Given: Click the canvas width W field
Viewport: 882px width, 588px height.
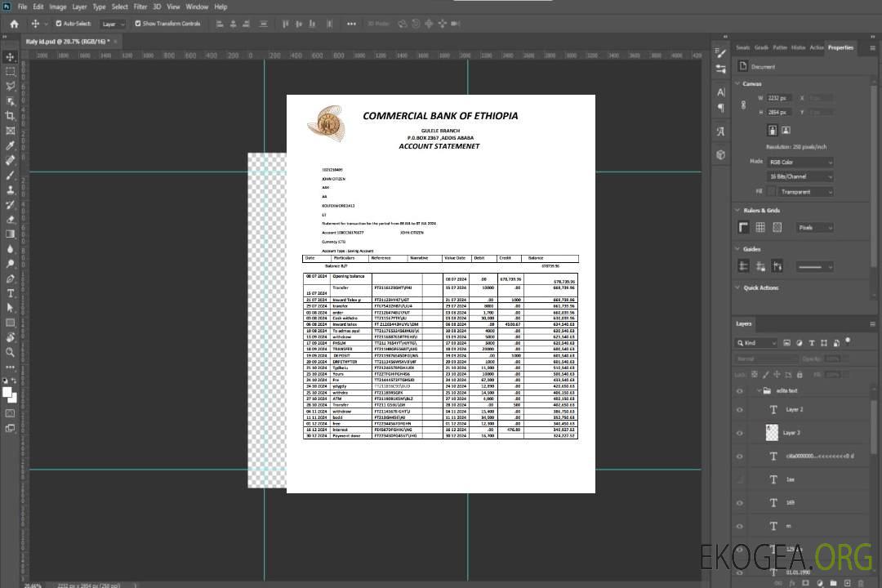Looking at the screenshot, I should click(x=780, y=98).
